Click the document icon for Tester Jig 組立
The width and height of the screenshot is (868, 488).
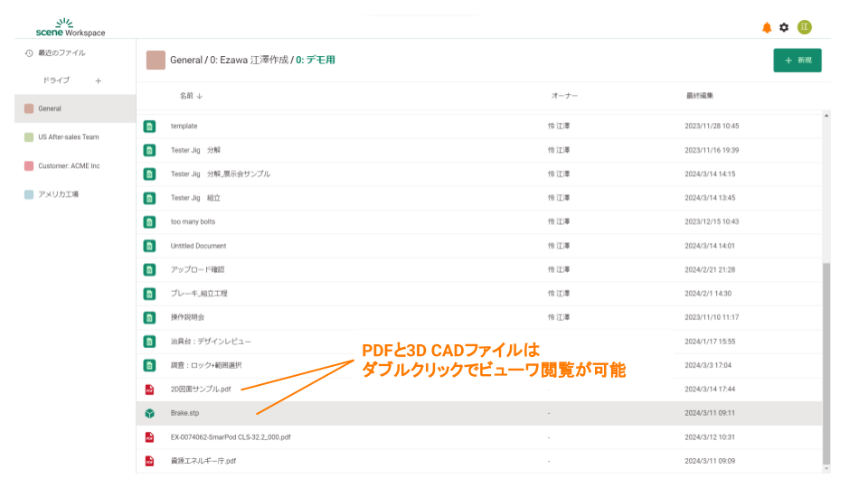pos(149,198)
